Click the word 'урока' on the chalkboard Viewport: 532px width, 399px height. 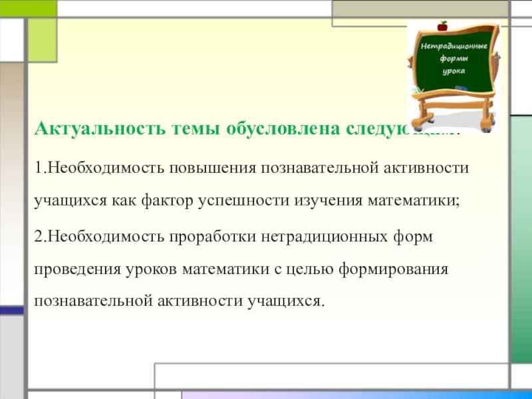coord(454,71)
